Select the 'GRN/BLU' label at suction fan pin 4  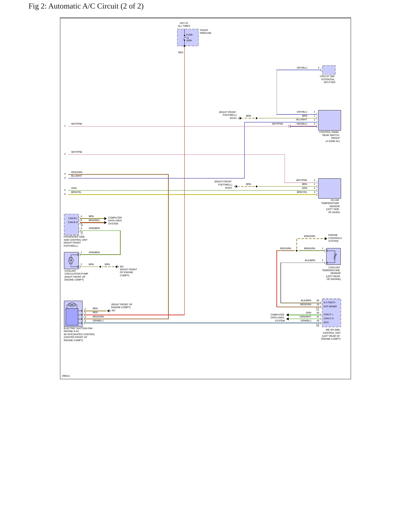[98, 321]
